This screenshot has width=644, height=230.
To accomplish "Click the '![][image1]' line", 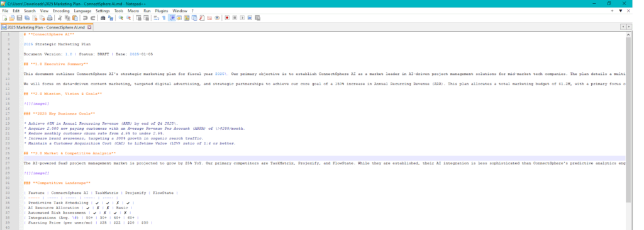I will tap(36, 104).
